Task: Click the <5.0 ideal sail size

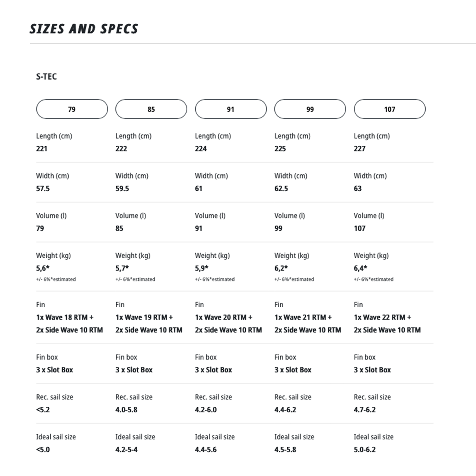Action: tap(43, 450)
